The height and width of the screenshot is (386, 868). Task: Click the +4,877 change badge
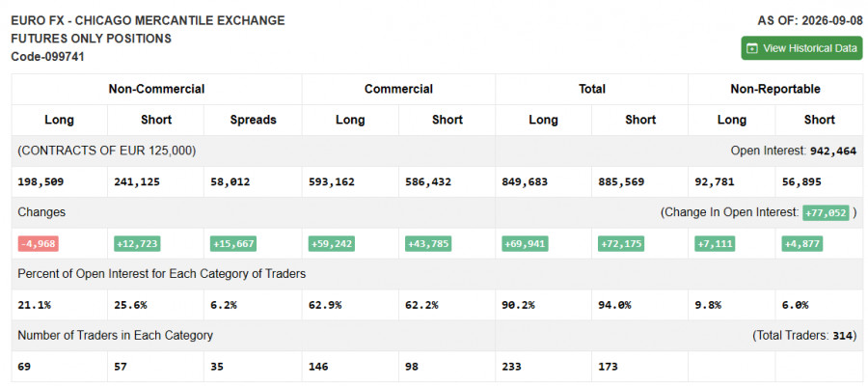click(802, 244)
